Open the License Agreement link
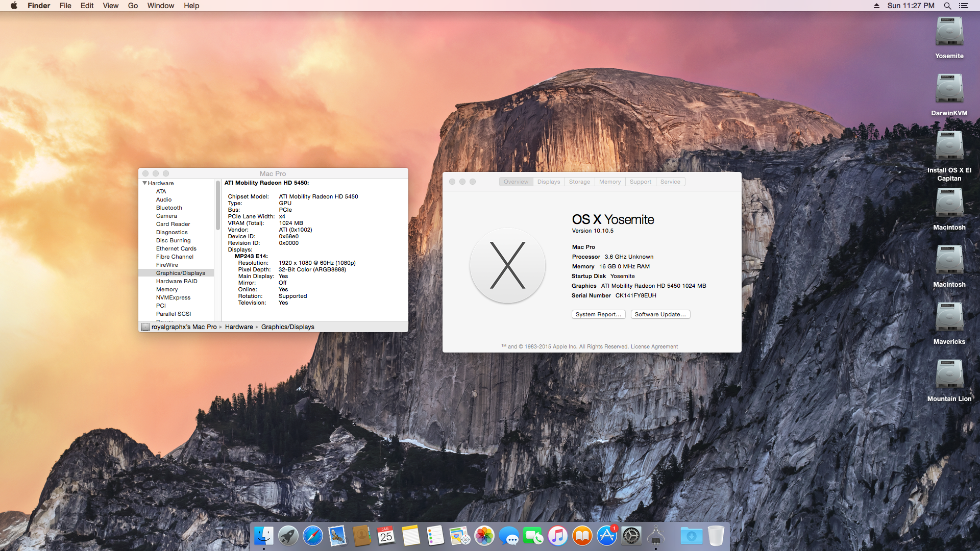 tap(654, 346)
